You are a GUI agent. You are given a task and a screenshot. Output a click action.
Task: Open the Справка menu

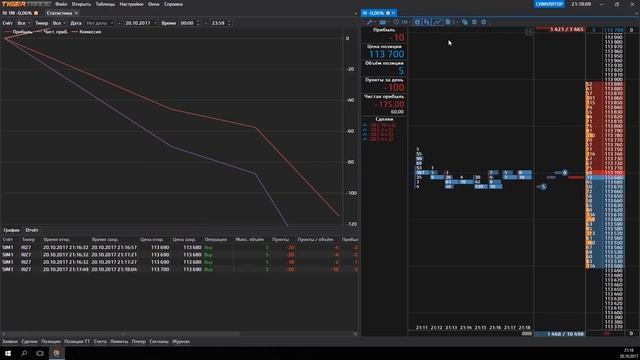pos(173,4)
